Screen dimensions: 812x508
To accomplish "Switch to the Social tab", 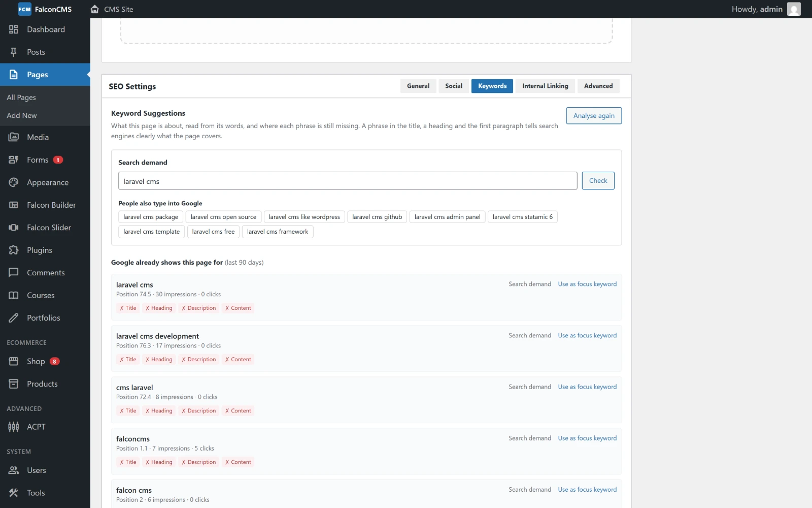I will 454,86.
